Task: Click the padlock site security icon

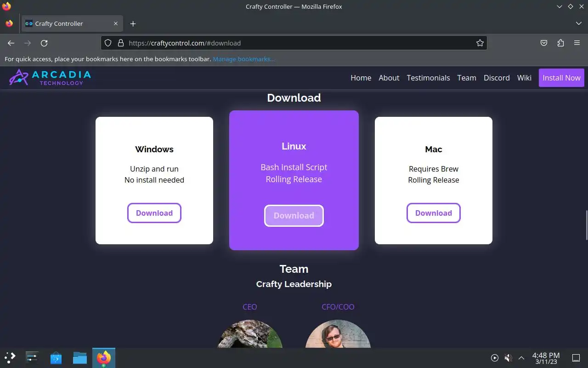Action: click(x=121, y=43)
